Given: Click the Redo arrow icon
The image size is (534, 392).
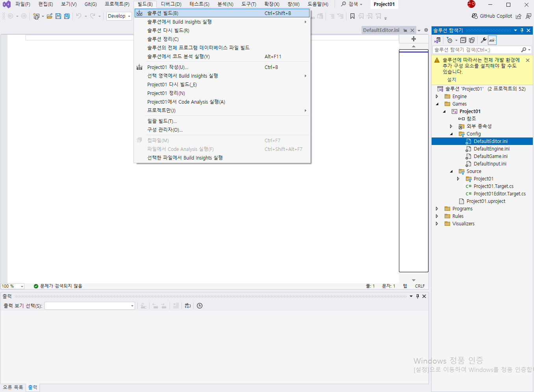Looking at the screenshot, I should tap(93, 16).
